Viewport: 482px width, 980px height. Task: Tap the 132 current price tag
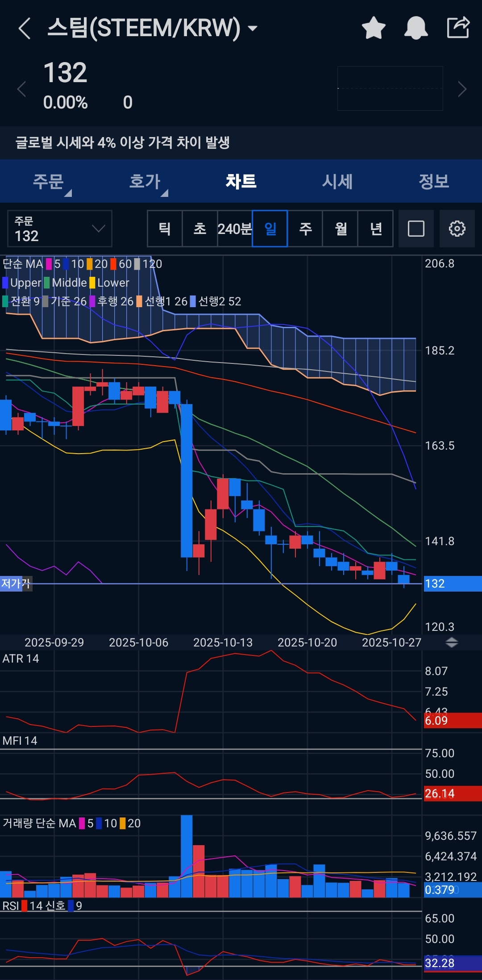pyautogui.click(x=453, y=584)
